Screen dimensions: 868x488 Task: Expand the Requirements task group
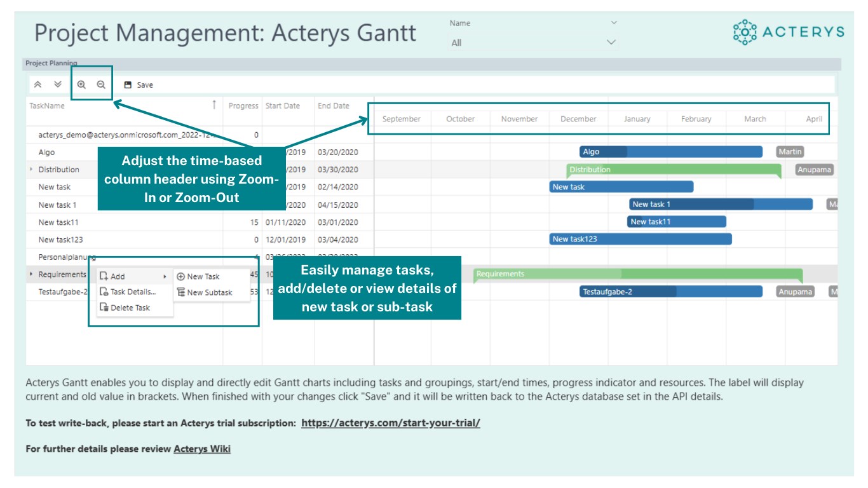[x=31, y=274]
